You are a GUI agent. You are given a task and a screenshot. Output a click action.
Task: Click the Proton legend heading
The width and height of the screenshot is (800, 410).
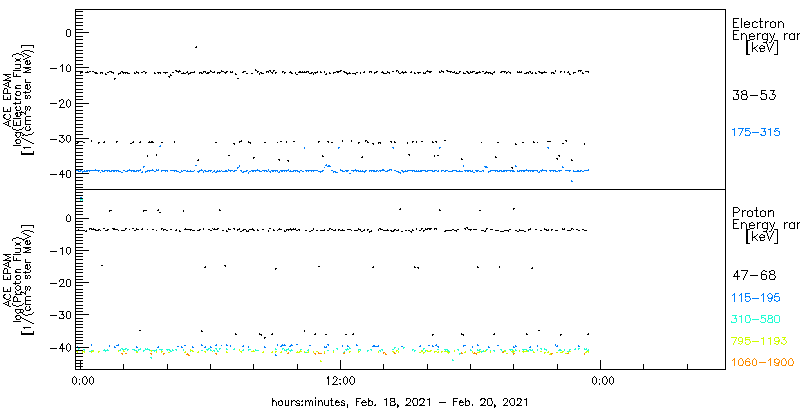click(x=754, y=212)
